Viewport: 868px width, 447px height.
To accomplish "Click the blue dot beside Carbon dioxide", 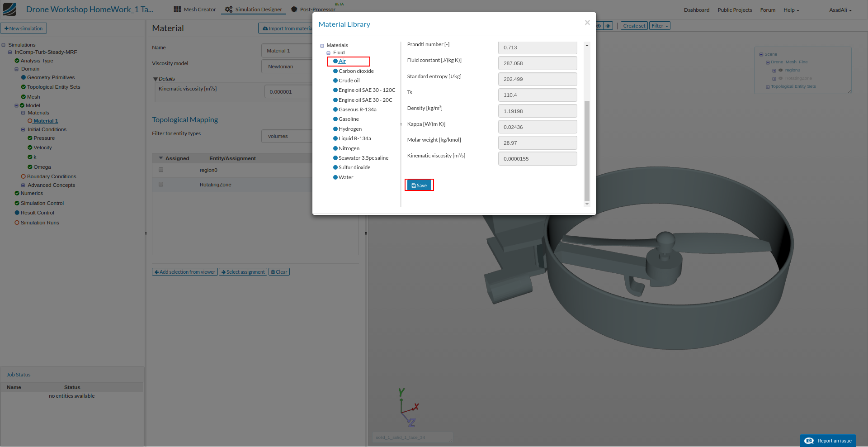I will click(x=335, y=71).
